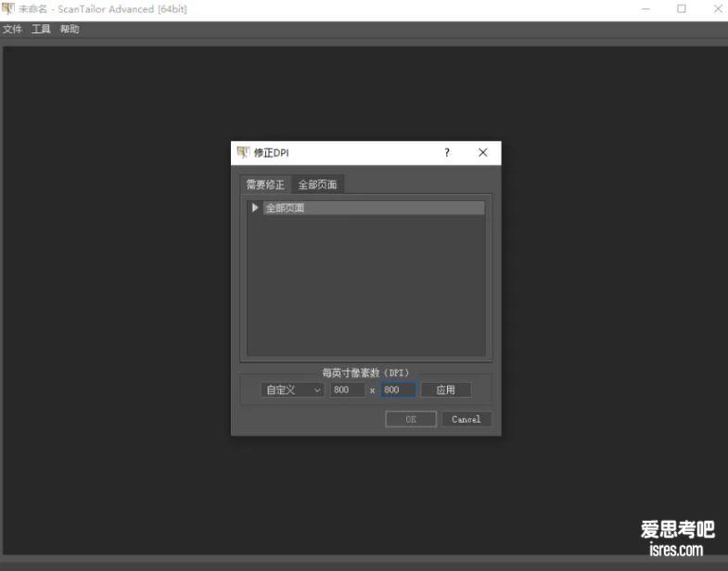Screen dimensions: 728x571
Task: Click the 应用 button
Action: pyautogui.click(x=446, y=390)
